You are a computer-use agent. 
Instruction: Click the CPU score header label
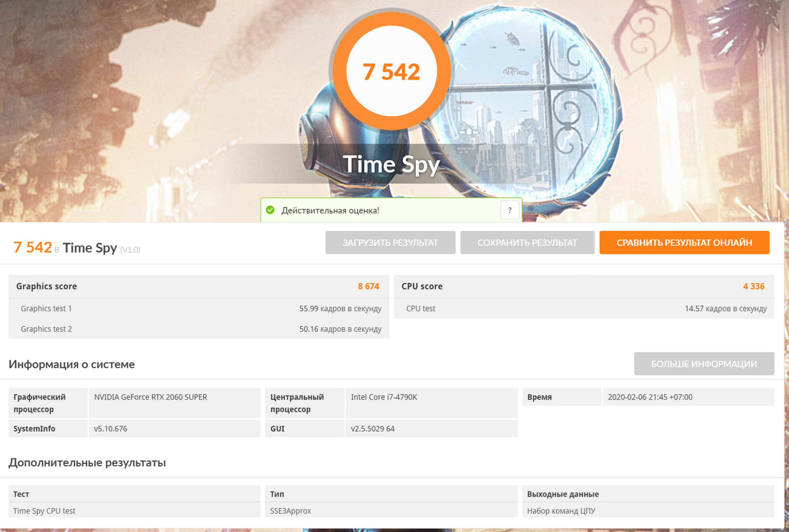(x=422, y=286)
